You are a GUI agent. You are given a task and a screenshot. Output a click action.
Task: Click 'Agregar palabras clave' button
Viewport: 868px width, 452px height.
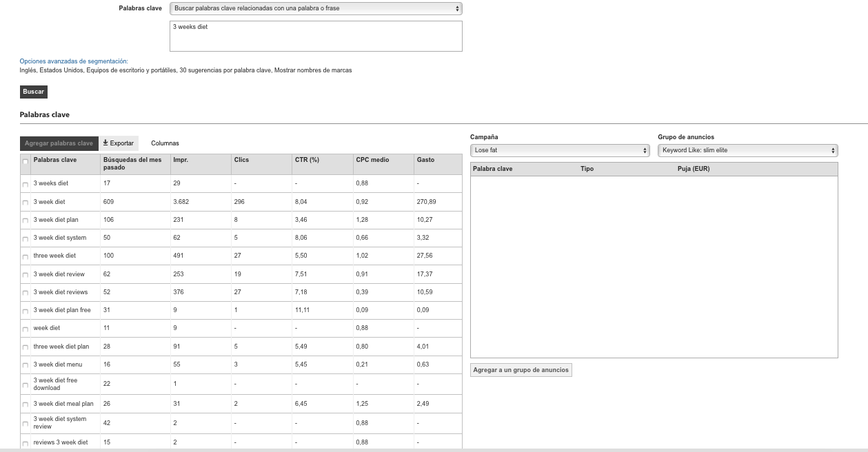pyautogui.click(x=59, y=143)
